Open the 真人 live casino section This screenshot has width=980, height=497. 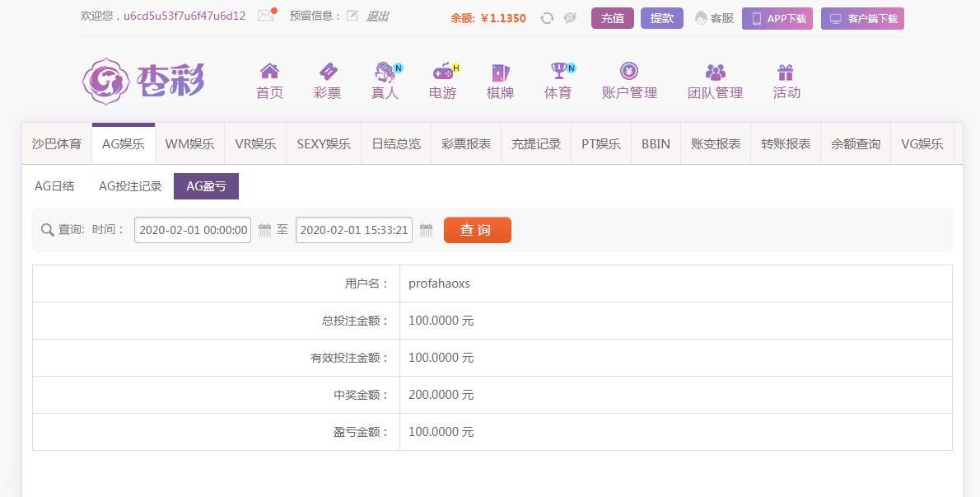[385, 81]
